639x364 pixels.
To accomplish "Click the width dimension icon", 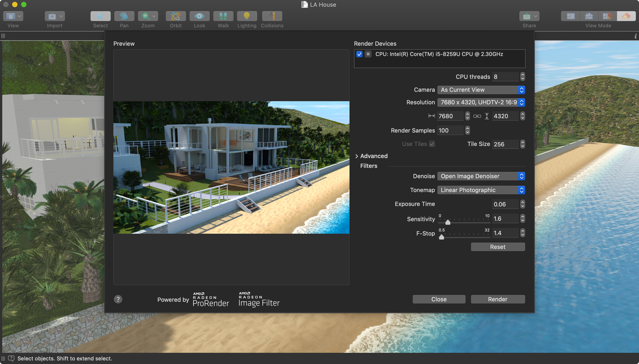I will click(x=431, y=116).
